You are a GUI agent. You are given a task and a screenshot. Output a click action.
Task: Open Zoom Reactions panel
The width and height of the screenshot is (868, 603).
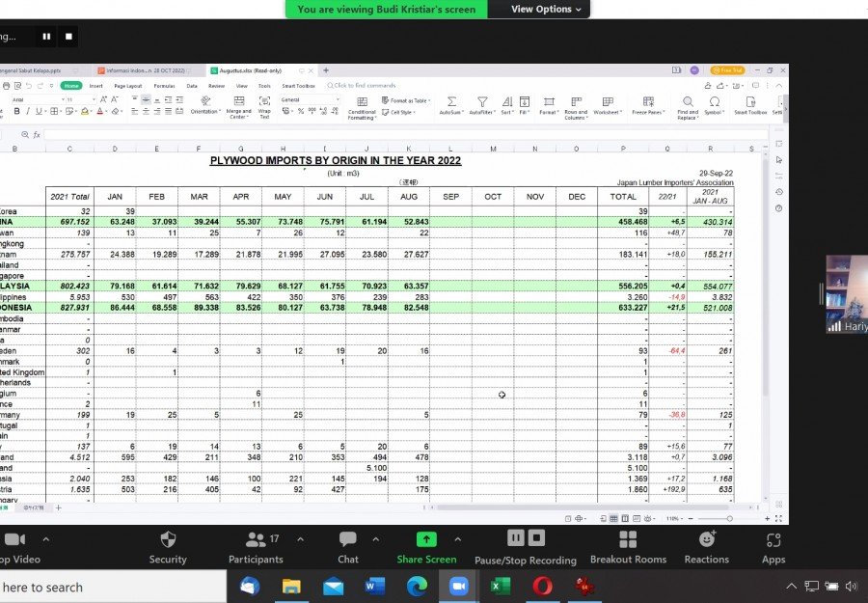click(706, 548)
